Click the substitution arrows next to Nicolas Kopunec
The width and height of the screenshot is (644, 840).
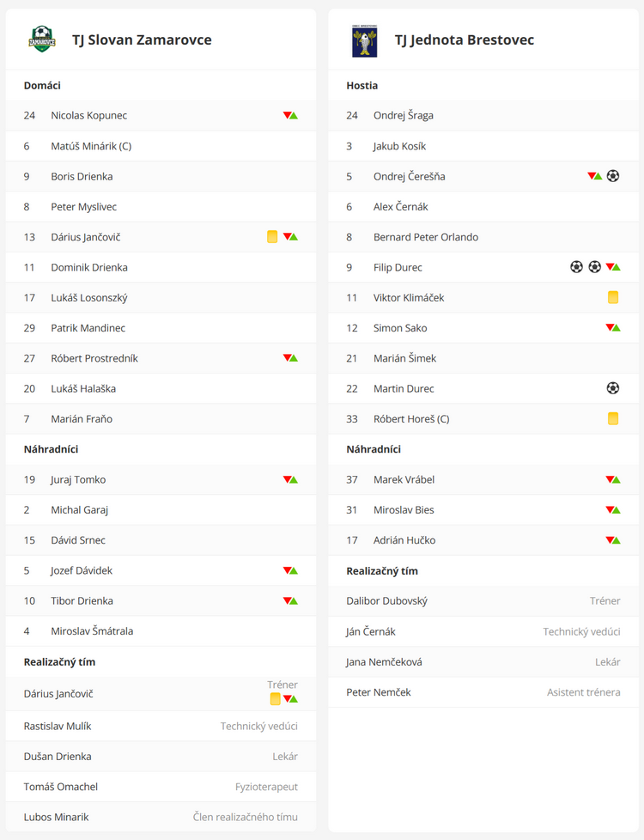(x=290, y=115)
